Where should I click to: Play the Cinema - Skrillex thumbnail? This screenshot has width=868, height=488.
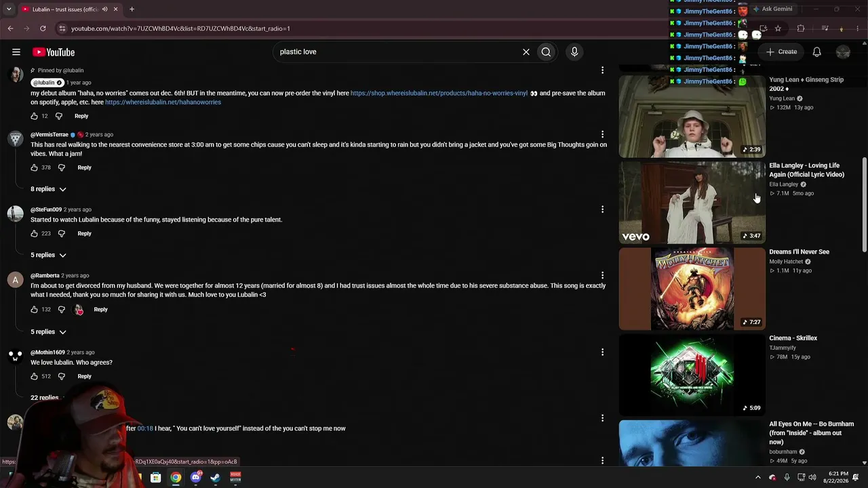(692, 375)
